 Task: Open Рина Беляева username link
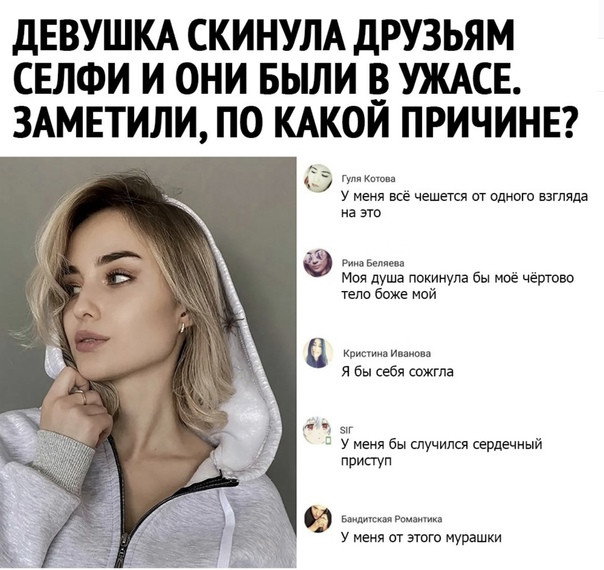pos(373,263)
